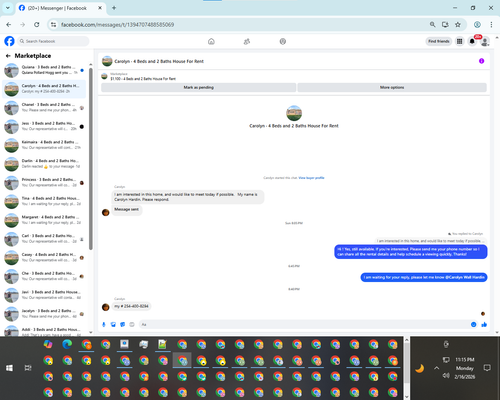Screen dimensions: 500x400
Task: Go back using the Marketplace back arrow
Action: [8, 56]
